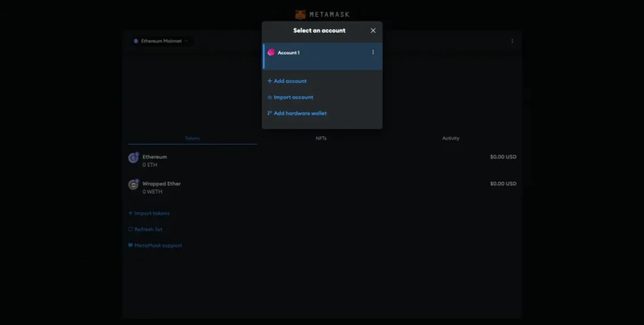Click the Refresh list link
The width and height of the screenshot is (644, 325).
pyautogui.click(x=145, y=229)
